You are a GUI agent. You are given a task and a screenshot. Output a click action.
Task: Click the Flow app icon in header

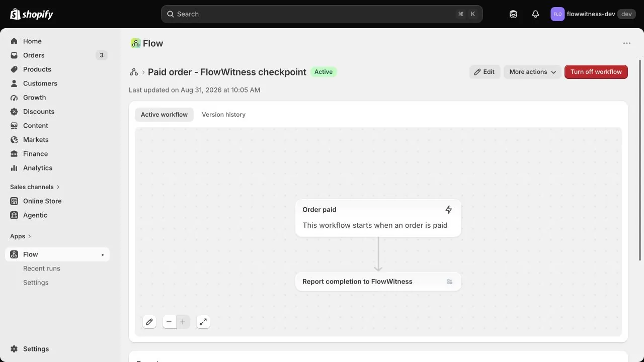tap(135, 43)
